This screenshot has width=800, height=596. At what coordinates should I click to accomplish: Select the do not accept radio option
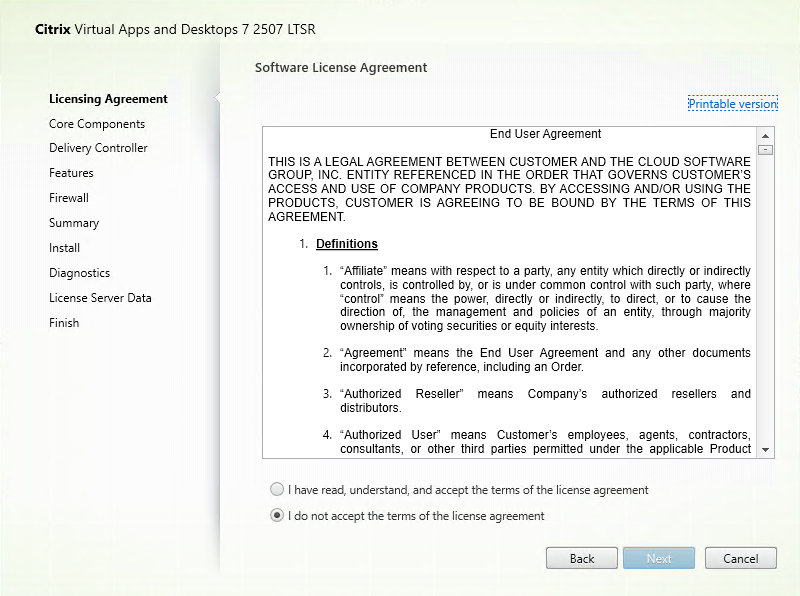[x=277, y=516]
